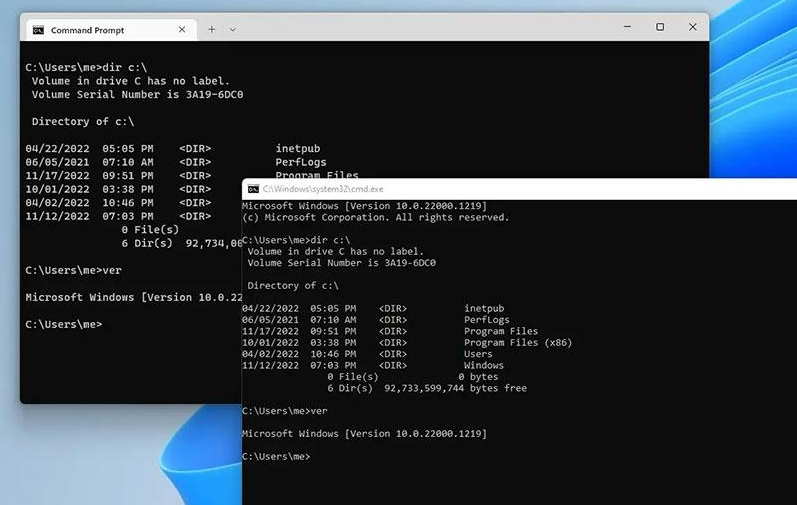Click the final prompt in cmd.exe window
This screenshot has height=505, width=797.
(x=276, y=456)
